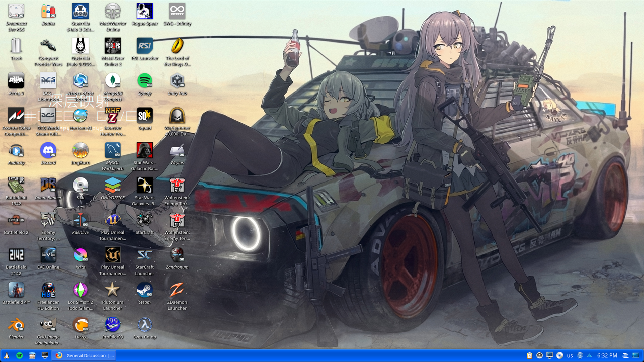Open the GNU Image Manipulation Program icon

48,324
